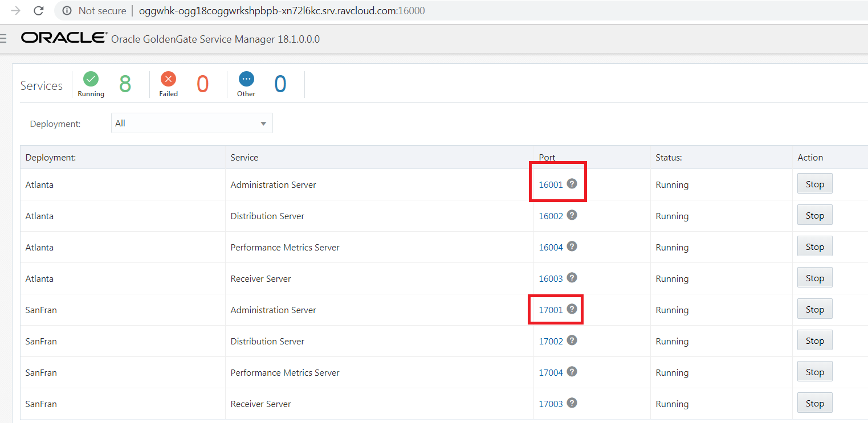Click the Action column header
868x423 pixels.
(810, 158)
